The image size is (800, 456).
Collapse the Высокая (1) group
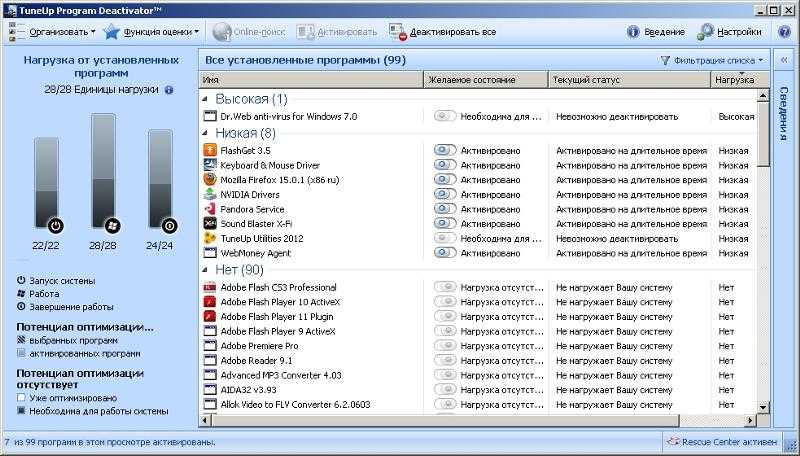click(x=205, y=99)
